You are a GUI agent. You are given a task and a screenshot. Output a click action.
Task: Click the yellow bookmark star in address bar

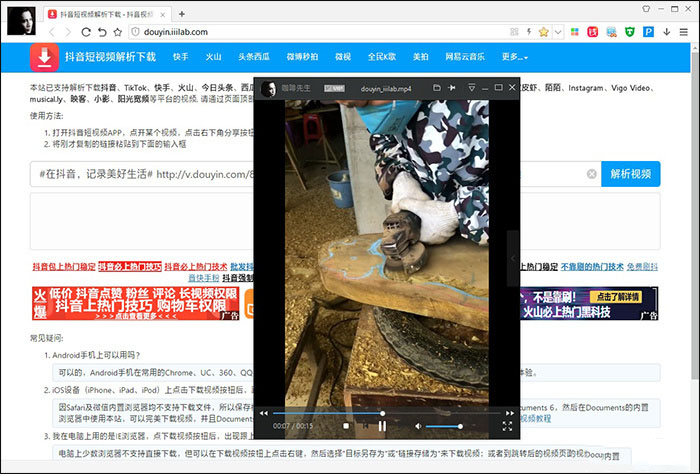543,32
